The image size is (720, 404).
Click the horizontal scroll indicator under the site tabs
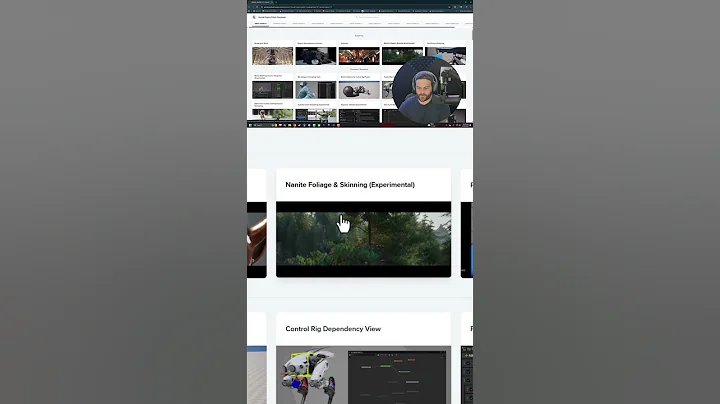(351, 28)
